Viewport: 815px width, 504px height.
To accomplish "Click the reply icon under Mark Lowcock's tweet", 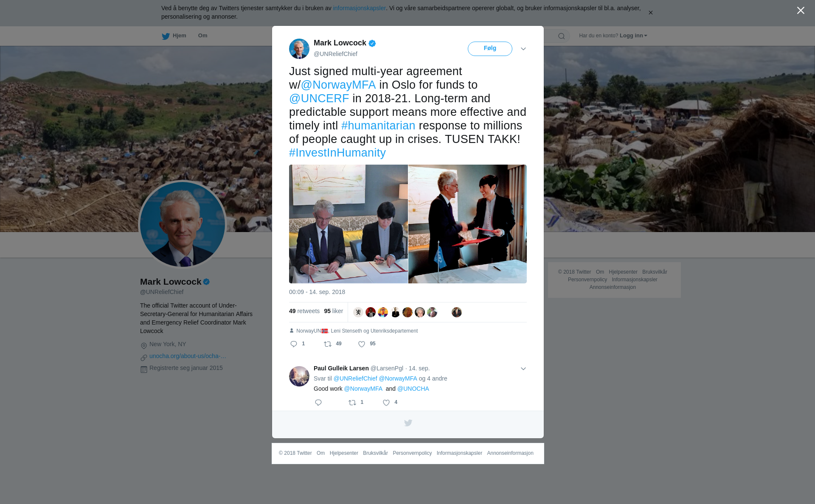I will [294, 344].
